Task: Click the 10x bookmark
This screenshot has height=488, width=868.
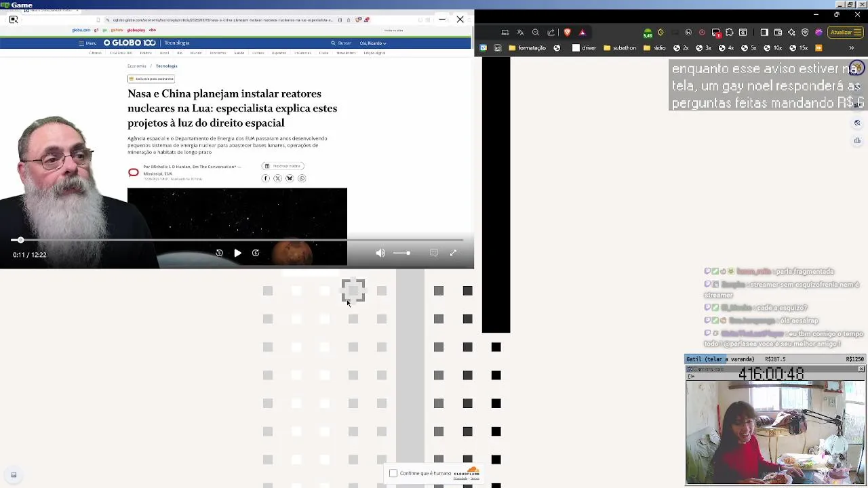Action: tap(772, 48)
